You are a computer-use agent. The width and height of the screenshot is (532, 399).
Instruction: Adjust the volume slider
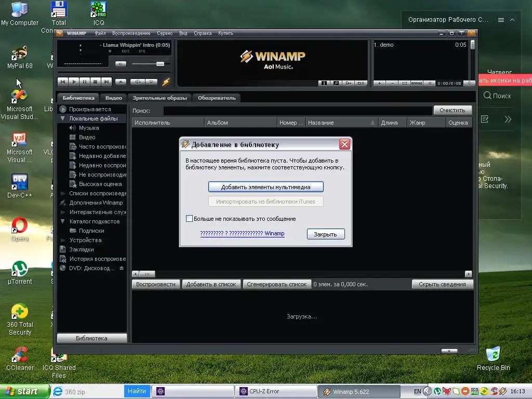160,64
